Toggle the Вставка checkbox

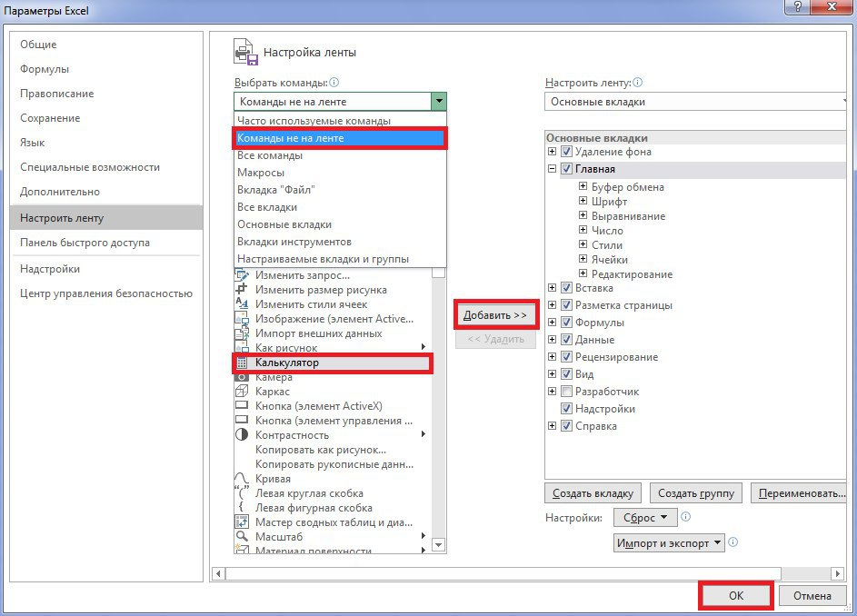[567, 287]
